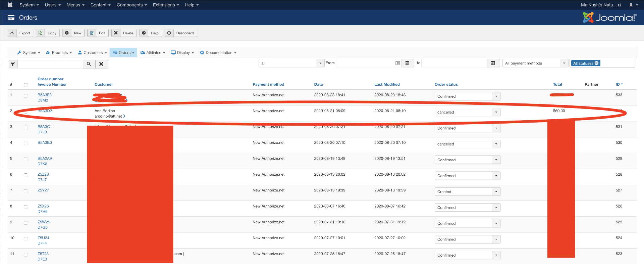Viewport: 644px width, 264px height.
Task: Select the checkbox for order B5A2A9
Action: point(26,159)
